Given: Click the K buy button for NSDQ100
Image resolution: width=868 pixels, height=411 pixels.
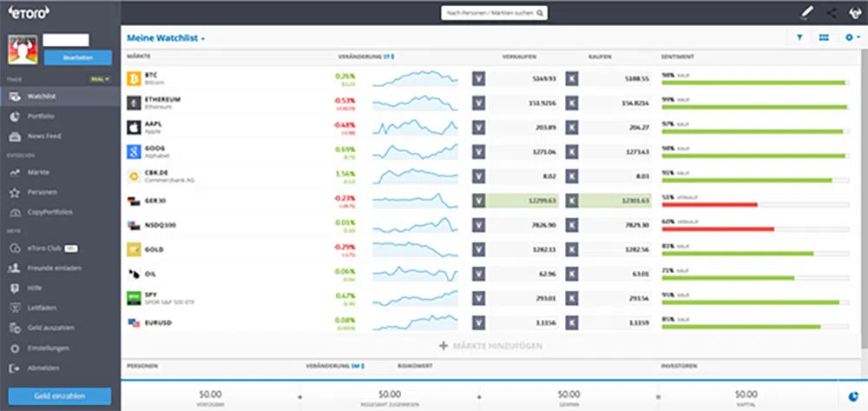Looking at the screenshot, I should [x=572, y=225].
